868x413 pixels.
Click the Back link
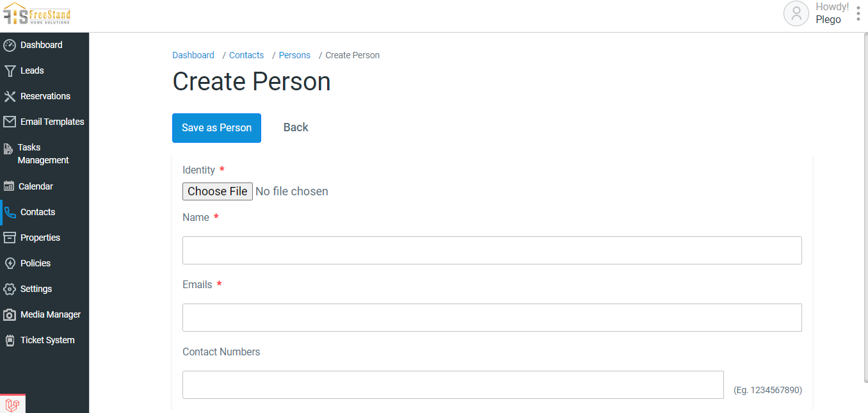pyautogui.click(x=296, y=127)
